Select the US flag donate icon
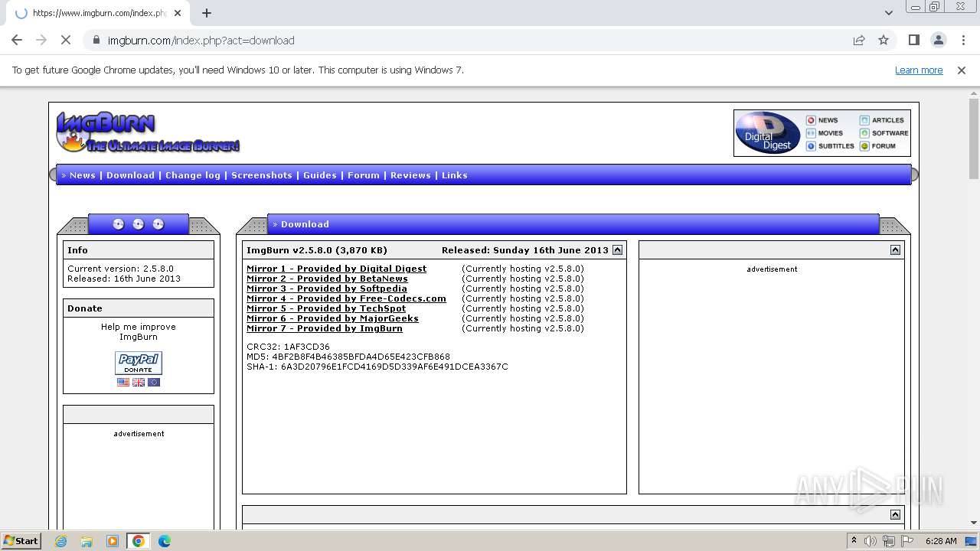 (x=123, y=382)
